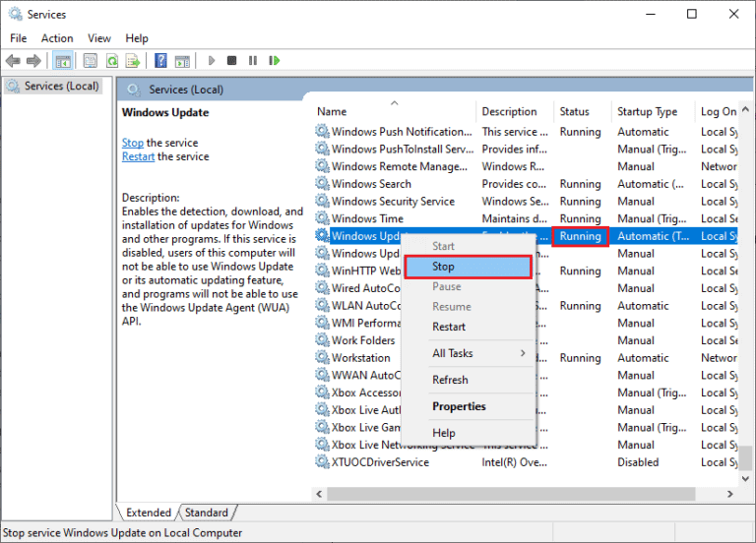Click gear icon of Windows Search service
This screenshot has height=543, width=756.
pyautogui.click(x=322, y=184)
